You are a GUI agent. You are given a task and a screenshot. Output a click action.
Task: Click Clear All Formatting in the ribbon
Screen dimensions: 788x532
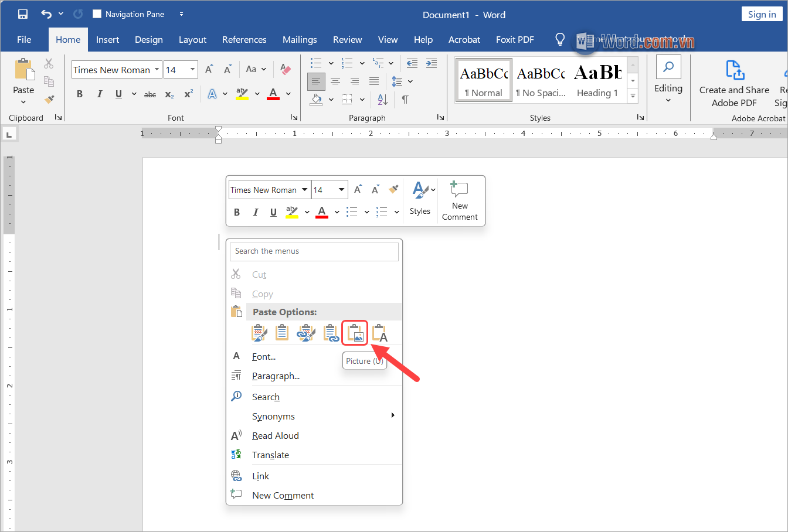pos(286,69)
